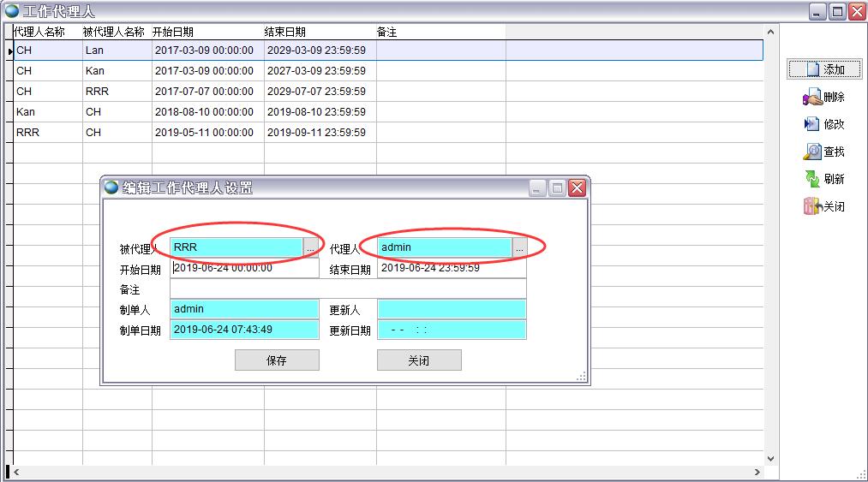The height and width of the screenshot is (482, 868).
Task: Click the 开始日期 input field
Action: (244, 269)
